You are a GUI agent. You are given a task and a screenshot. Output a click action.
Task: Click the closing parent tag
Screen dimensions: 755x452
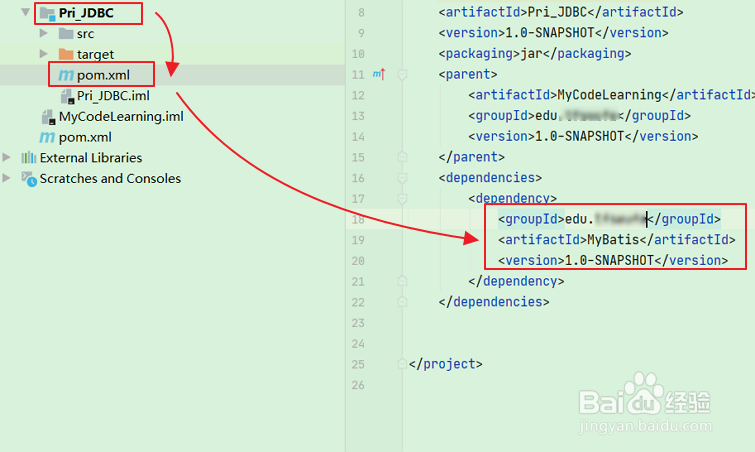[x=471, y=157]
